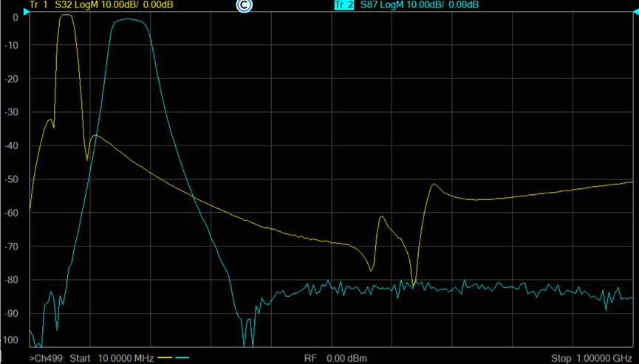The width and height of the screenshot is (639, 364).
Task: Click the -80 y-axis label
Action: (x=11, y=280)
